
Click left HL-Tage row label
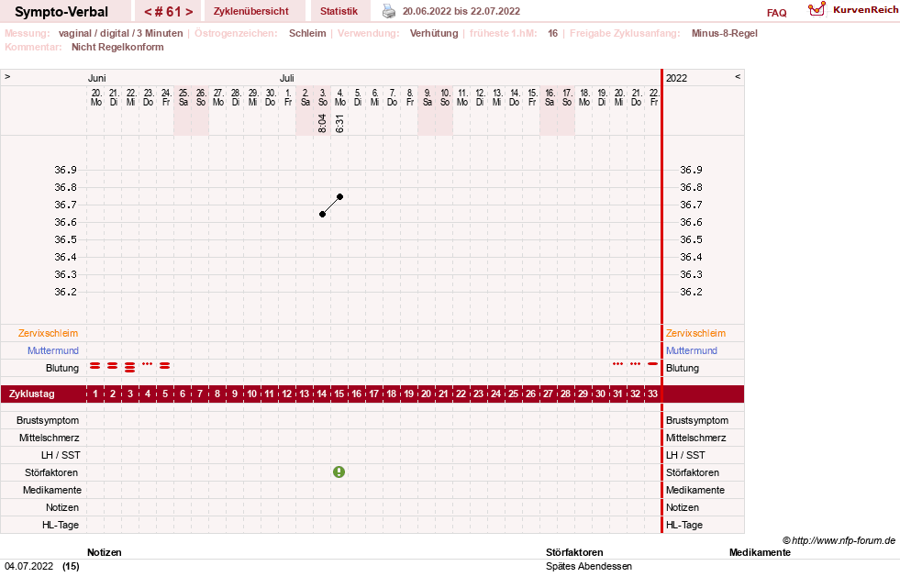tap(61, 525)
